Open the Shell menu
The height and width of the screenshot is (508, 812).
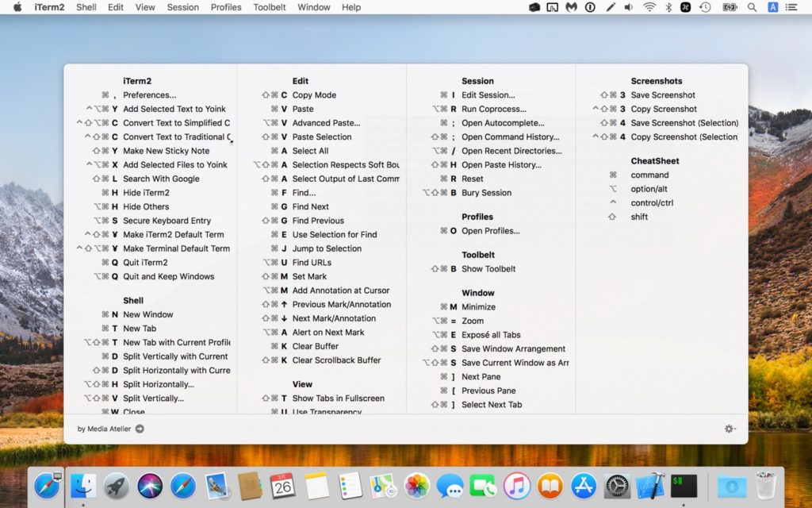coord(86,7)
